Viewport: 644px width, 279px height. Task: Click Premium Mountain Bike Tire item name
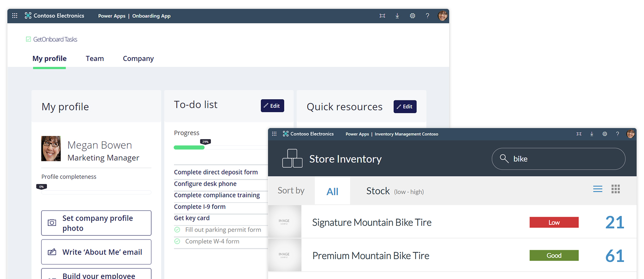point(371,255)
